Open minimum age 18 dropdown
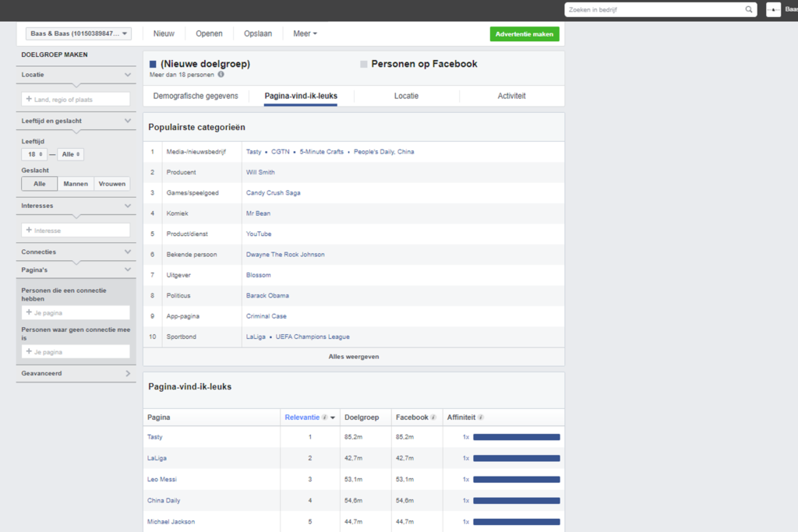 coord(34,154)
